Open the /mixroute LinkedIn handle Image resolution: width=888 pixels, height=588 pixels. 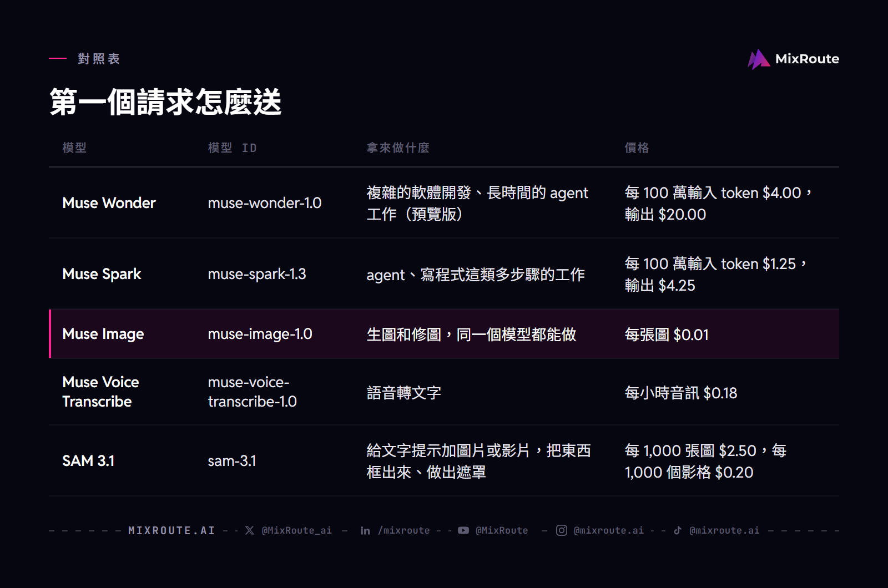(404, 530)
